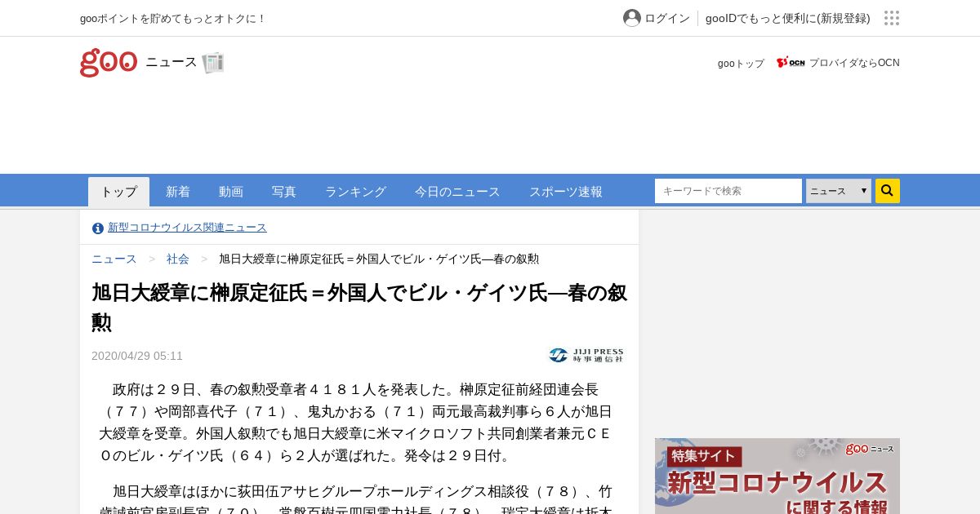980x514 pixels.
Task: Click the JIJI PRESS logo
Action: pyautogui.click(x=586, y=355)
